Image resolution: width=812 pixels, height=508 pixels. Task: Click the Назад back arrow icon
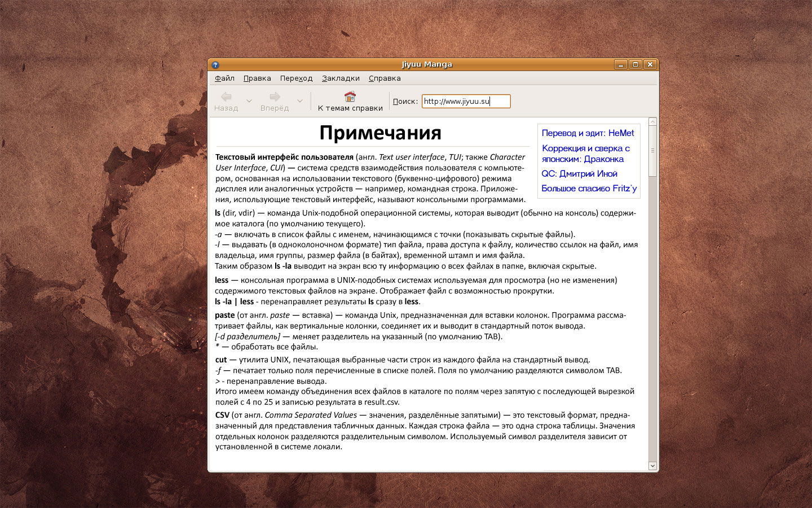pos(226,97)
